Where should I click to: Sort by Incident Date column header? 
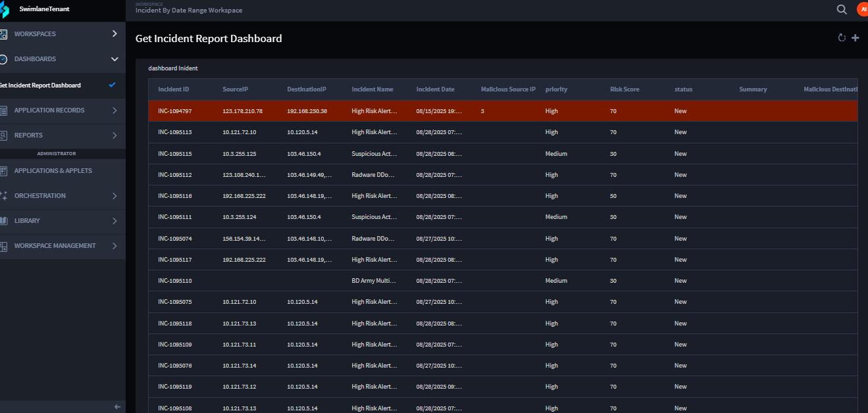[435, 89]
